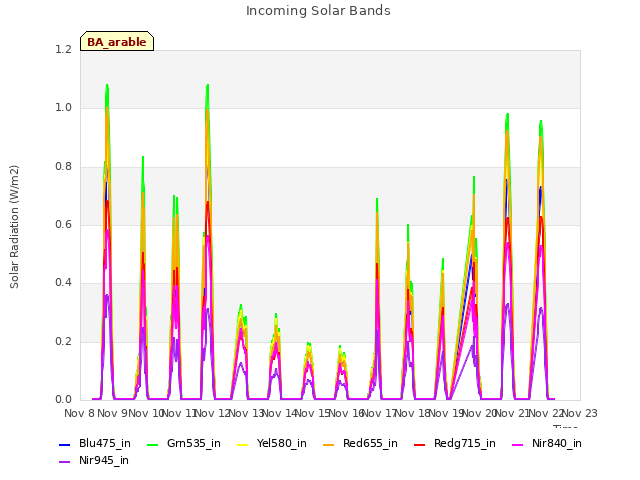
Task: Click the 0.4 y-axis tick label
Action: [x=63, y=282]
